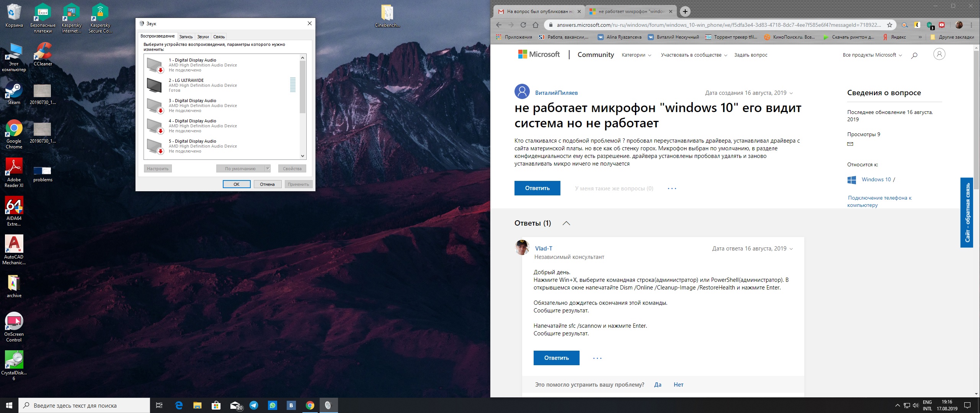Click По умолчанию dropdown button

click(268, 168)
